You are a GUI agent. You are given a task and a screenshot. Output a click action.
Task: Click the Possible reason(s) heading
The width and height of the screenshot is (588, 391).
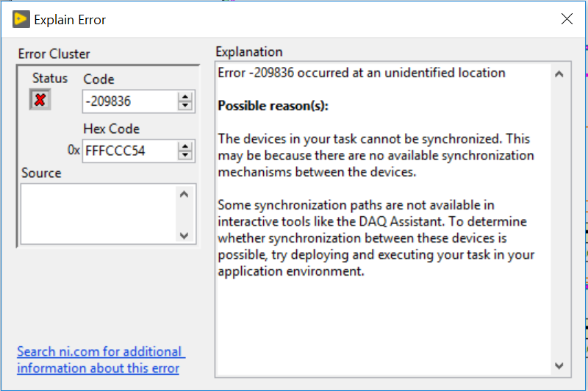point(273,106)
